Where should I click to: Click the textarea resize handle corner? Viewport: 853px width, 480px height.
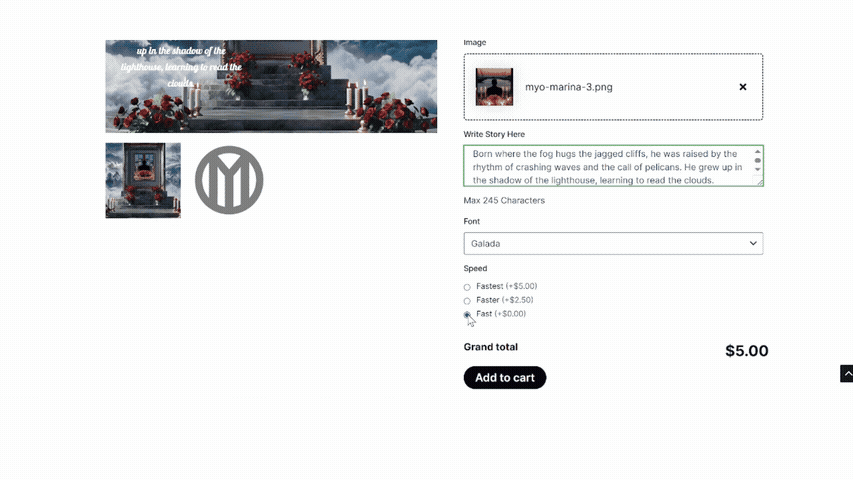(x=759, y=182)
